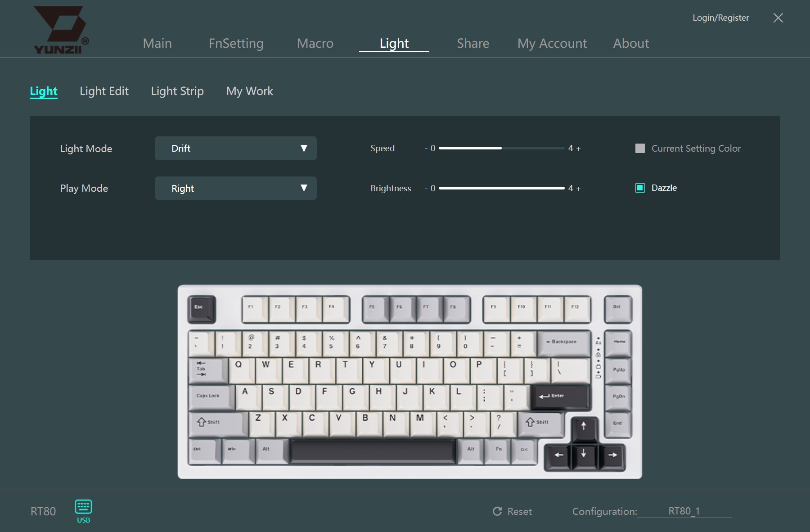Select the right arrow key on keyboard
Screen dimensions: 810x532
tap(612, 456)
